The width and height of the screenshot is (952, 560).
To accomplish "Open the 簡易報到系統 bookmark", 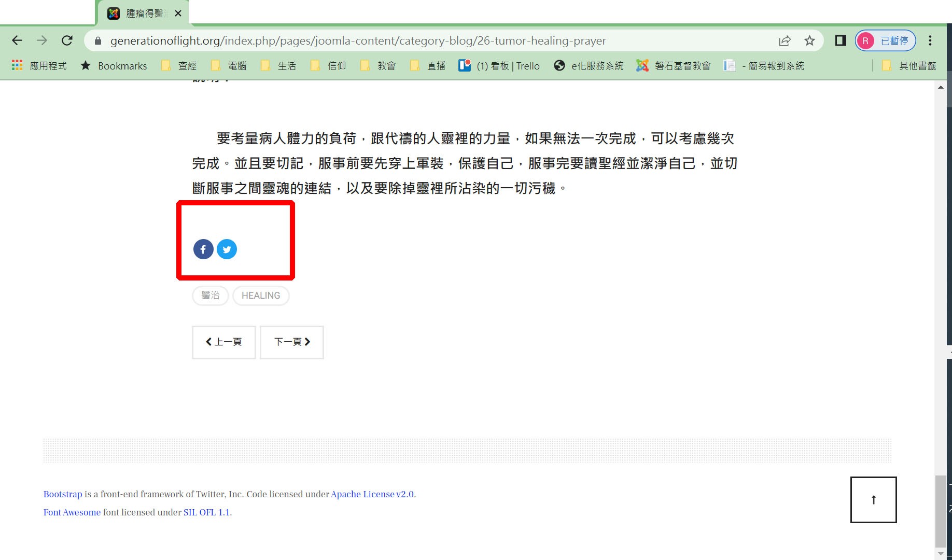I will pos(764,66).
